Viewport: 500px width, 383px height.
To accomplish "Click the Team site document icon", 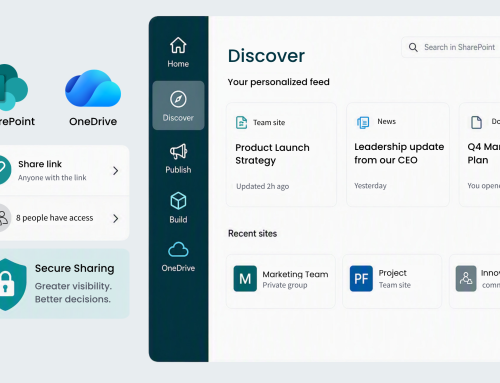I will coord(241,122).
